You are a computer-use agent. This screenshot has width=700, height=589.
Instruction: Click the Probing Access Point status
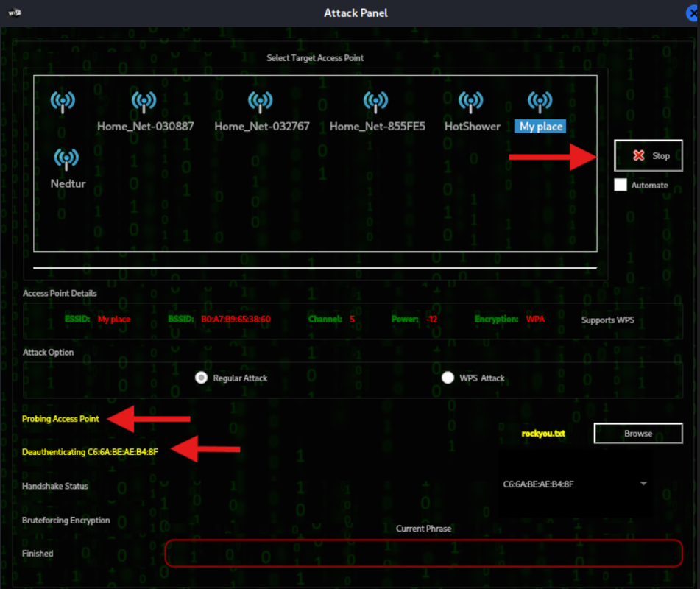(60, 419)
